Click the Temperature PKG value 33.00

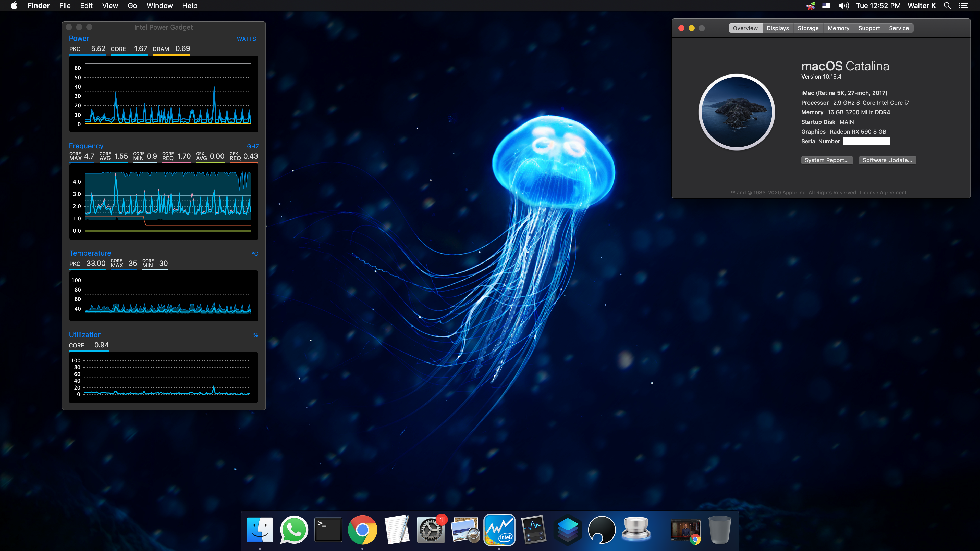[x=96, y=264]
